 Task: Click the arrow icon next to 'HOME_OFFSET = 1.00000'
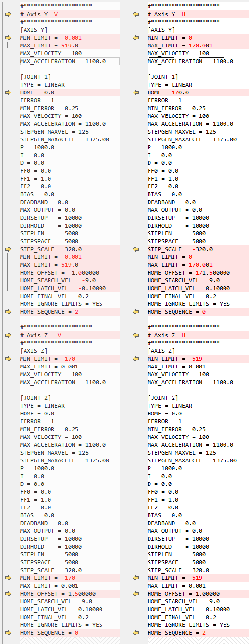coord(136,594)
